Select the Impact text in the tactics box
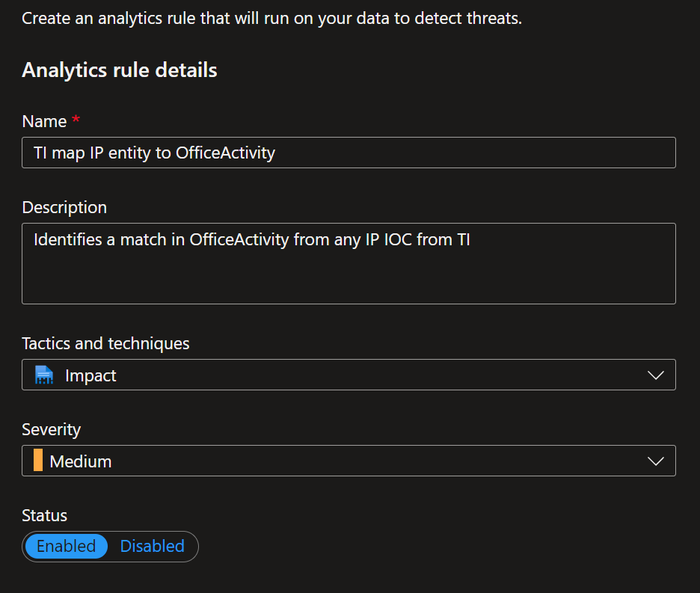 90,375
